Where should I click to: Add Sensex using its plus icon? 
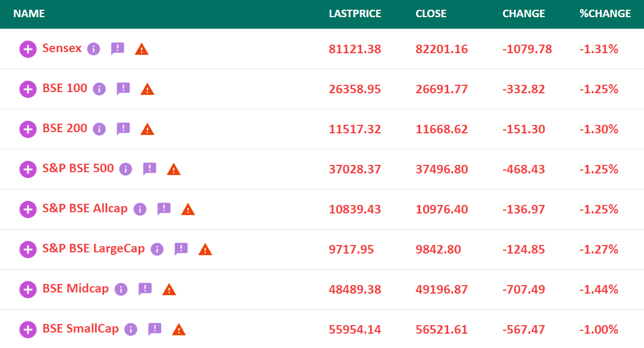click(x=28, y=49)
